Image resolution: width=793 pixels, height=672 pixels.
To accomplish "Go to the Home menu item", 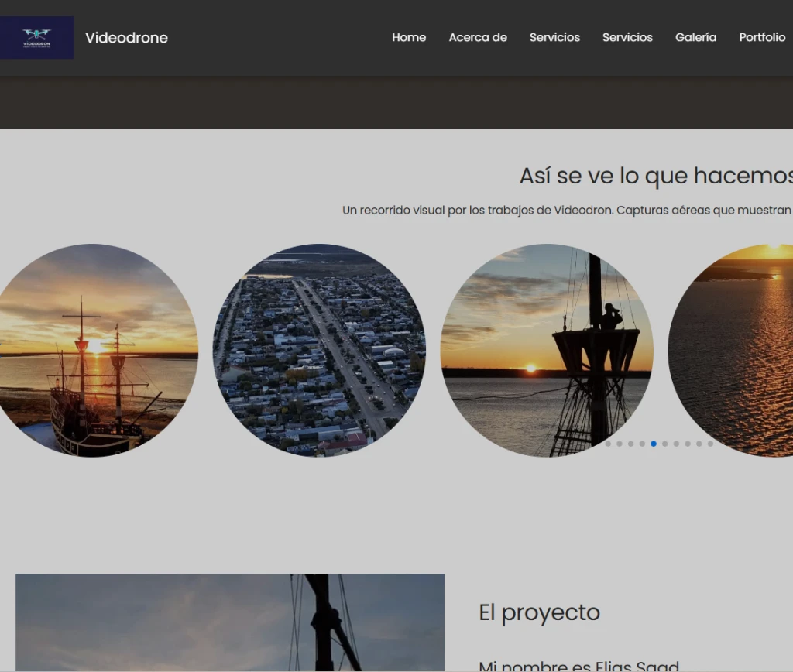I will click(x=409, y=37).
